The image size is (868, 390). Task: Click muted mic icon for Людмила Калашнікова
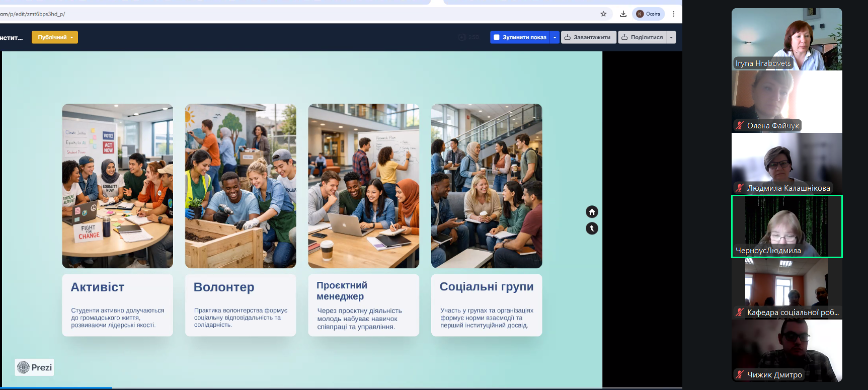[739, 188]
